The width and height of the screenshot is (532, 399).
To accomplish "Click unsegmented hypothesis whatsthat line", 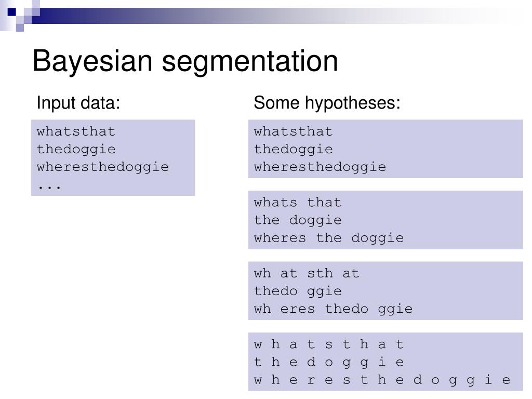I will coord(293,131).
